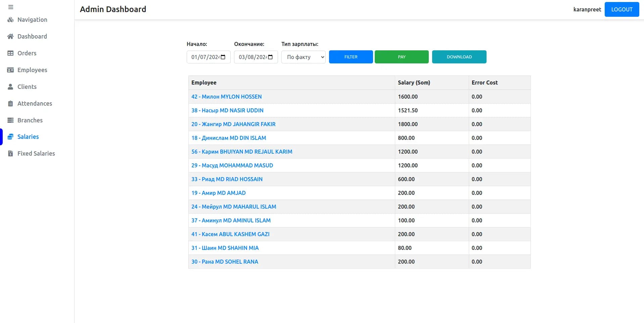The image size is (644, 323).
Task: Click the Clients person icon
Action: pos(10,87)
